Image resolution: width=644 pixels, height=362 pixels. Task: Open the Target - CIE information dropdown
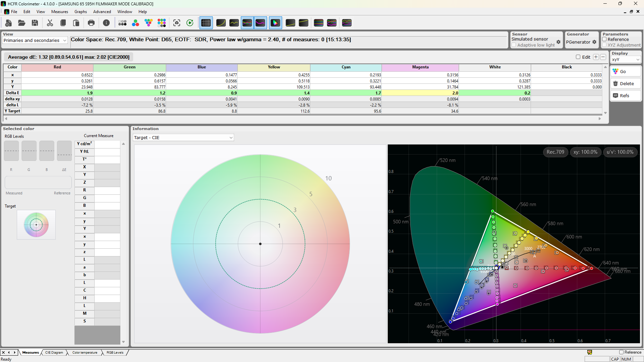[183, 137]
